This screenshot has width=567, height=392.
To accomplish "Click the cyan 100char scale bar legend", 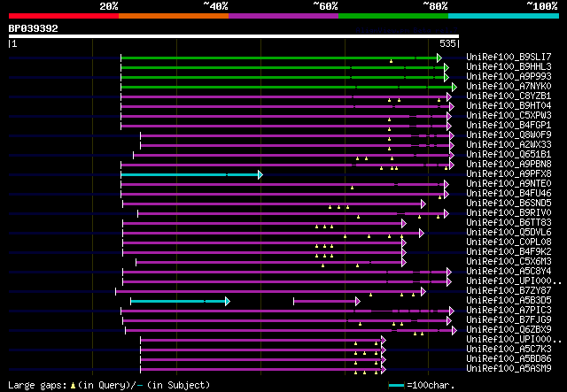I will click(x=396, y=386).
